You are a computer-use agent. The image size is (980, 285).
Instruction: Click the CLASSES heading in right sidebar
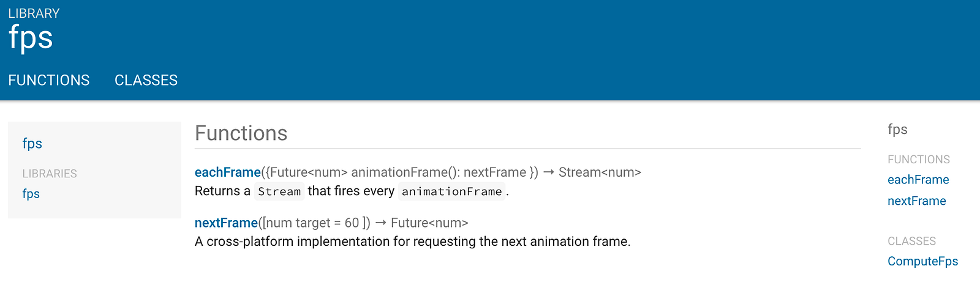click(911, 242)
